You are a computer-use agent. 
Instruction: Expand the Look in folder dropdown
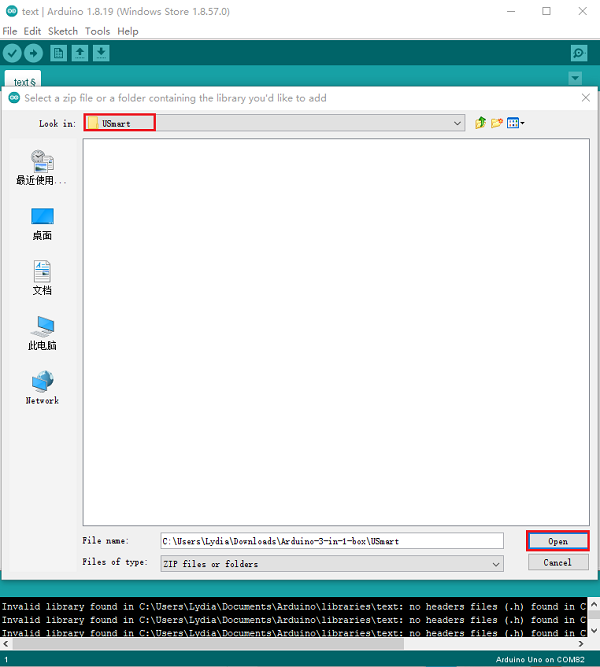click(x=457, y=123)
